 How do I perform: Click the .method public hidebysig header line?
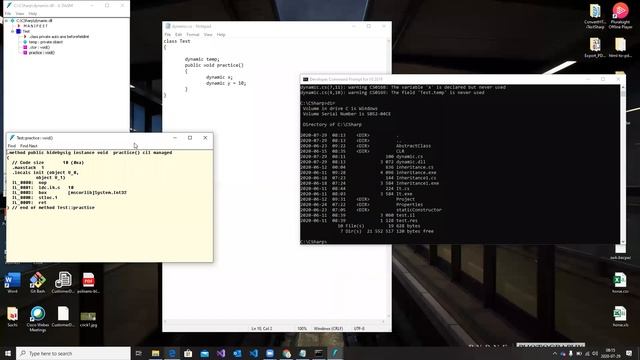pos(89,153)
